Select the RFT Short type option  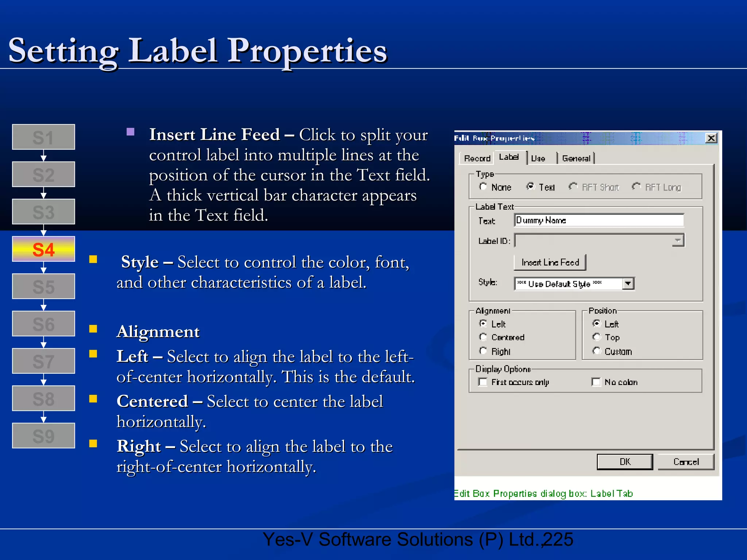pyautogui.click(x=573, y=187)
